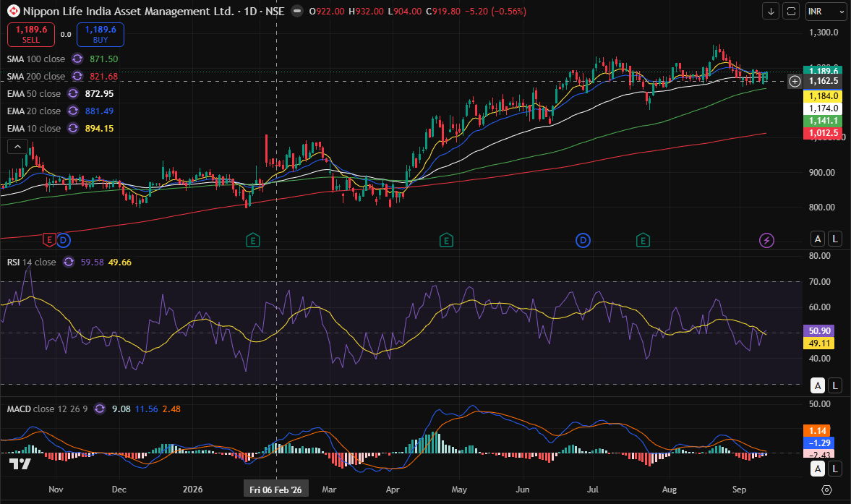
Task: Click the yellow 1,184.0 price scale label
Action: point(823,96)
